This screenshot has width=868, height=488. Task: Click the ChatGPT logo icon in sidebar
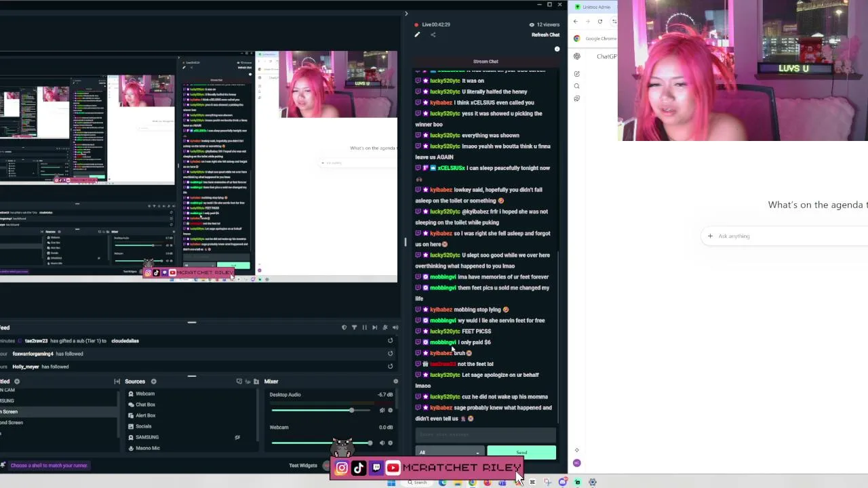pos(577,56)
